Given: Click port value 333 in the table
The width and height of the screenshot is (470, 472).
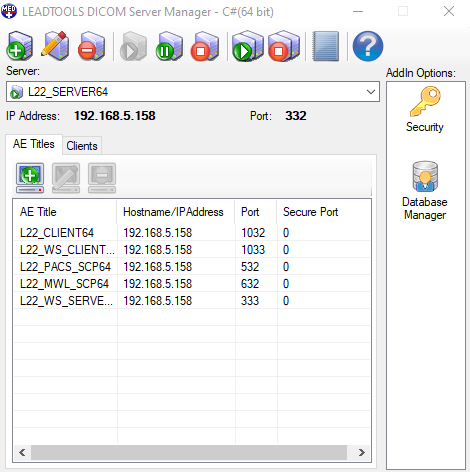Looking at the screenshot, I should click(x=250, y=301).
